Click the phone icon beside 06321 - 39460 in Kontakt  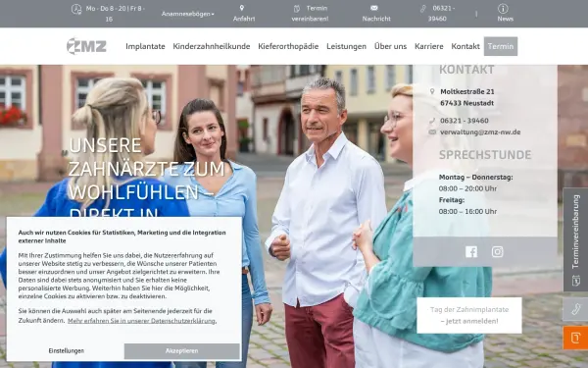click(432, 121)
